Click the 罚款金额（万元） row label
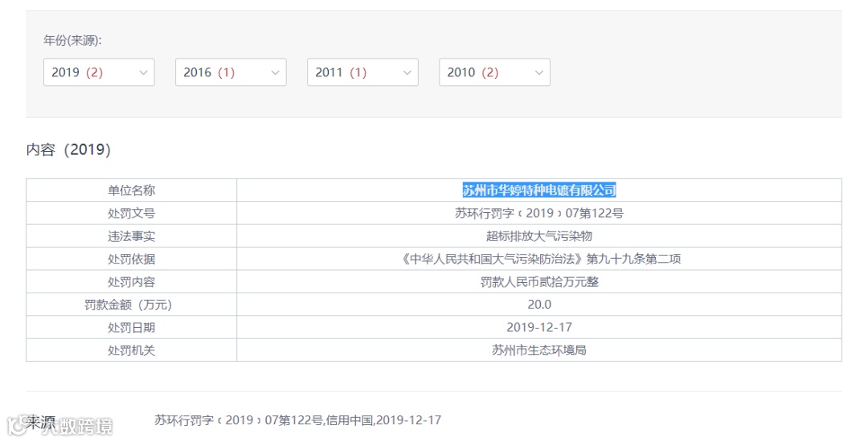The height and width of the screenshot is (442, 868). point(129,305)
